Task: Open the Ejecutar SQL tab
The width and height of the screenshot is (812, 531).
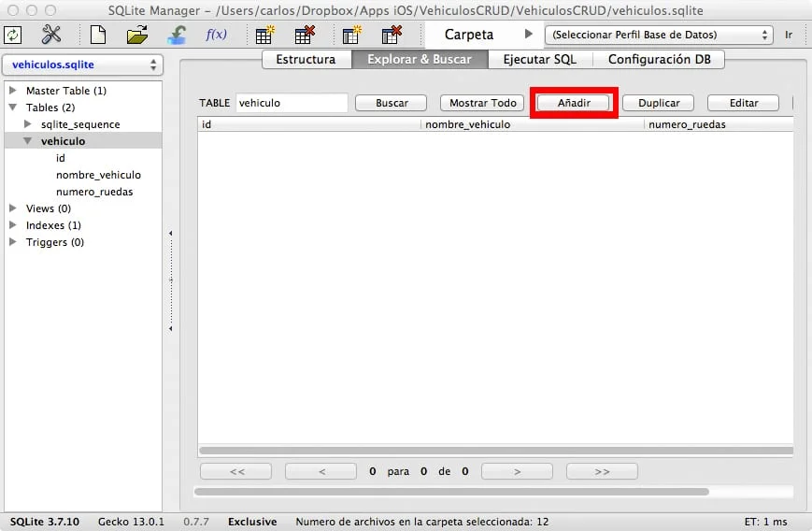Action: click(x=539, y=59)
